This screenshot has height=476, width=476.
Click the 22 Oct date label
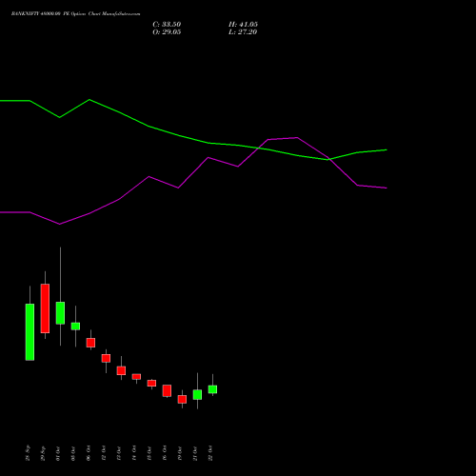(x=210, y=453)
